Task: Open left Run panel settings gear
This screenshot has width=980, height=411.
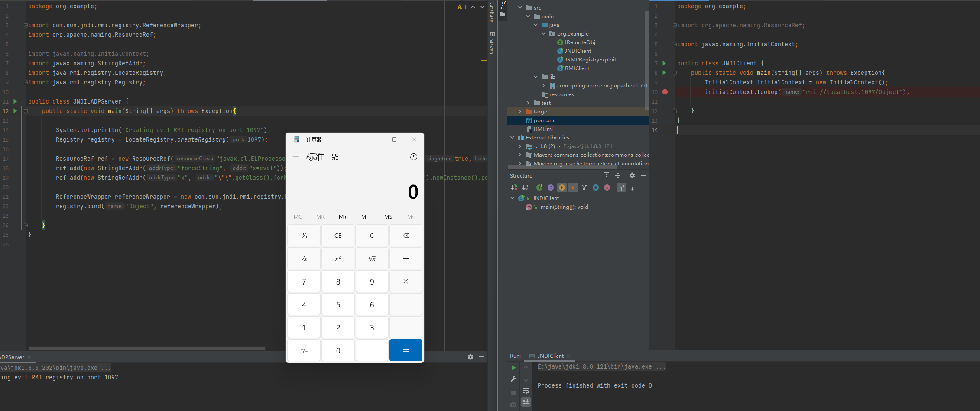Action: coord(471,357)
